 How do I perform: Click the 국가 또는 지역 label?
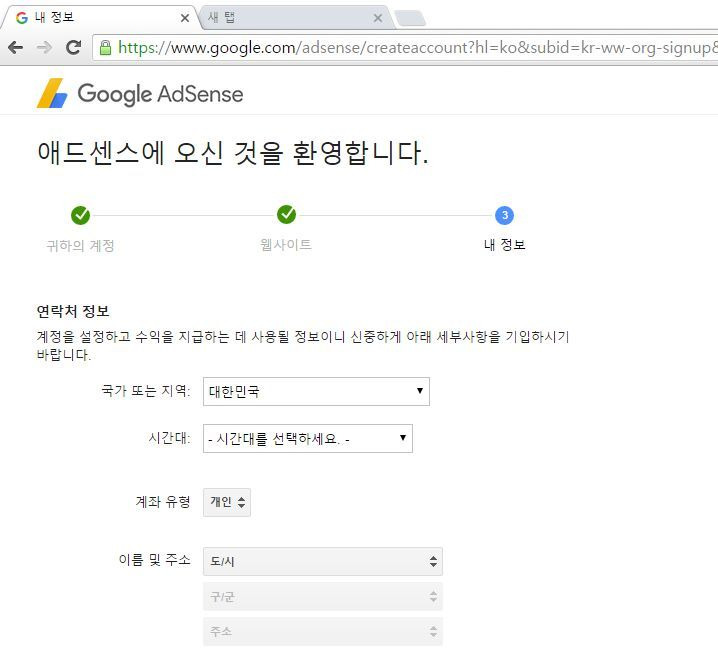coord(146,391)
